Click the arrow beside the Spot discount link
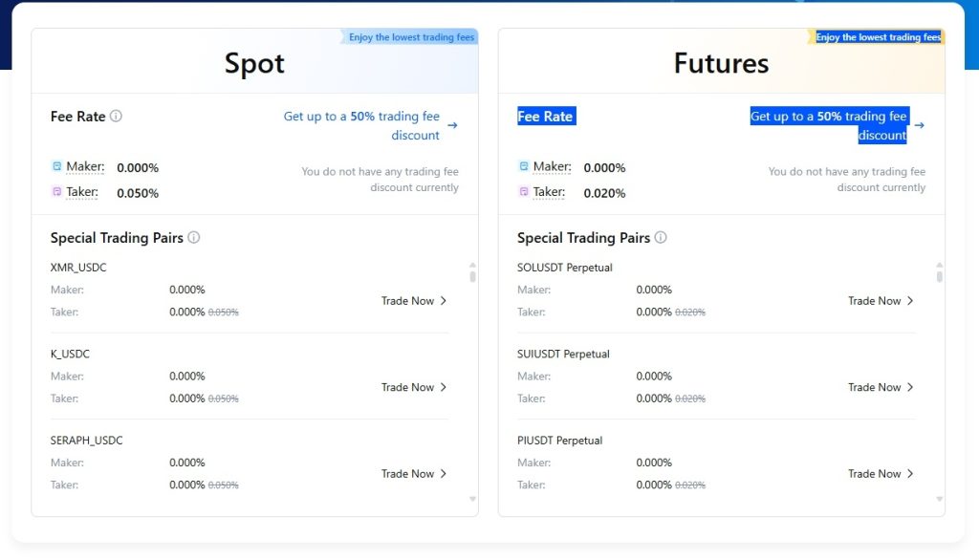The width and height of the screenshot is (979, 560). click(x=452, y=124)
